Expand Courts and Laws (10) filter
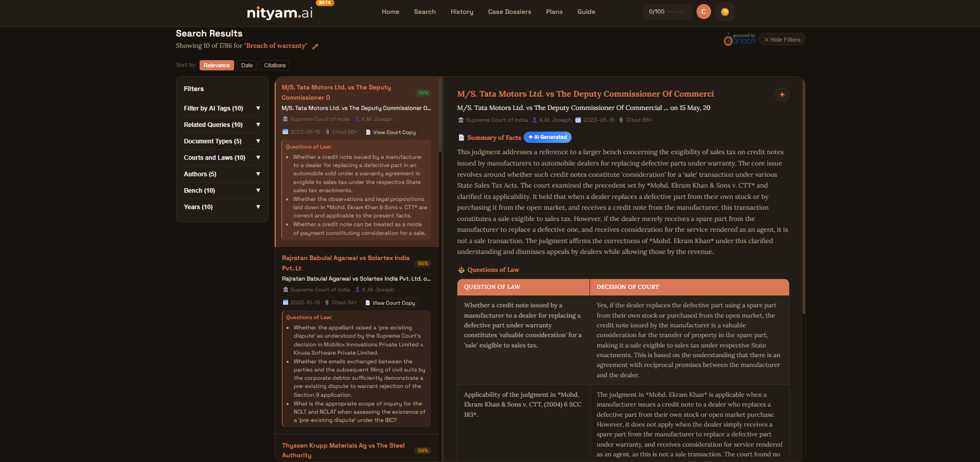 [x=222, y=158]
